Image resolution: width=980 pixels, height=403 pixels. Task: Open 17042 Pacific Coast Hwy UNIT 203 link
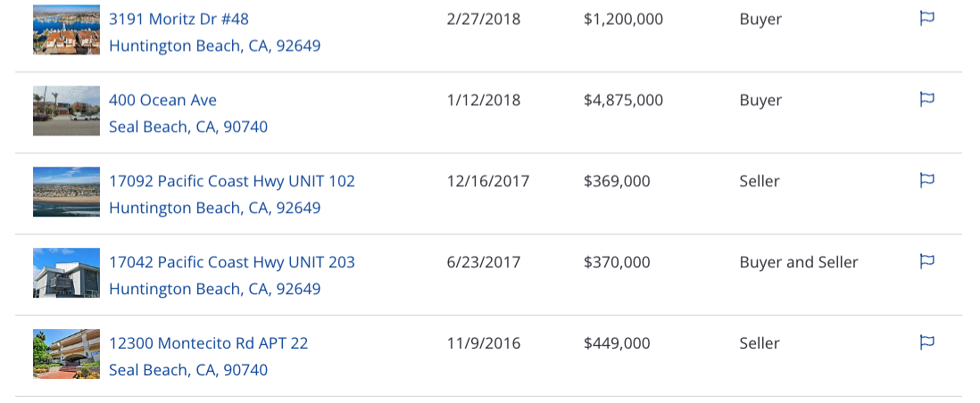click(232, 262)
